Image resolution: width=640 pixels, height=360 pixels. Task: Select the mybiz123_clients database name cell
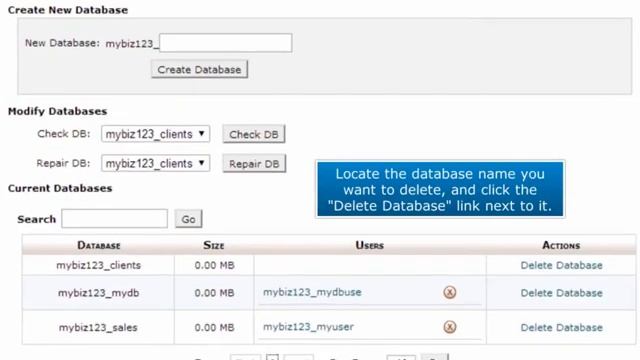[98, 265]
